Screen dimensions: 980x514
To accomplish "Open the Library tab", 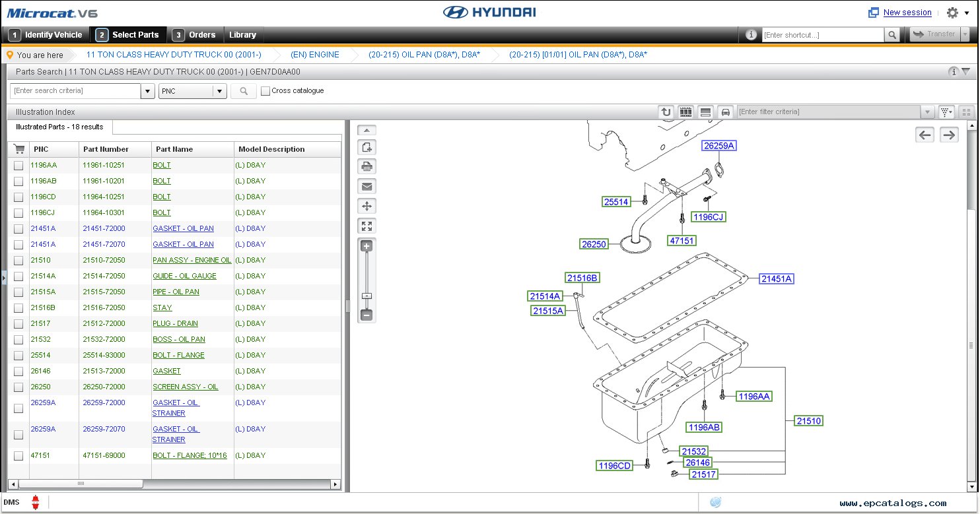I will (x=242, y=35).
